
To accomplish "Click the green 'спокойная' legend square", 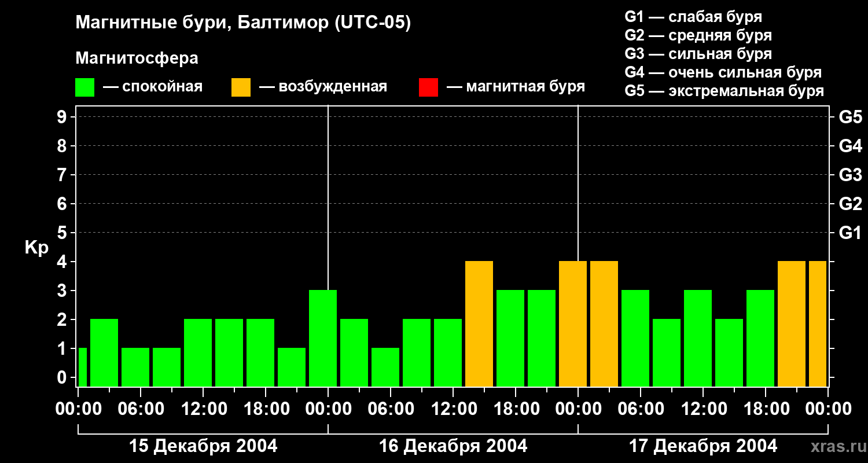I will click(x=84, y=87).
